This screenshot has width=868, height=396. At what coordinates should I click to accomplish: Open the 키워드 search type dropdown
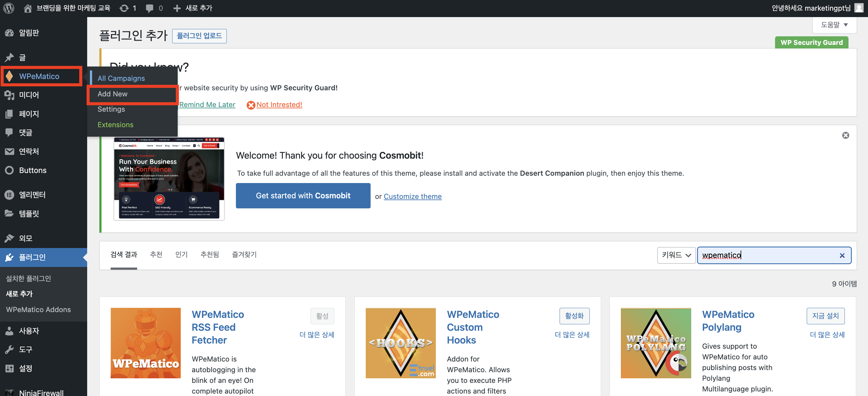676,255
